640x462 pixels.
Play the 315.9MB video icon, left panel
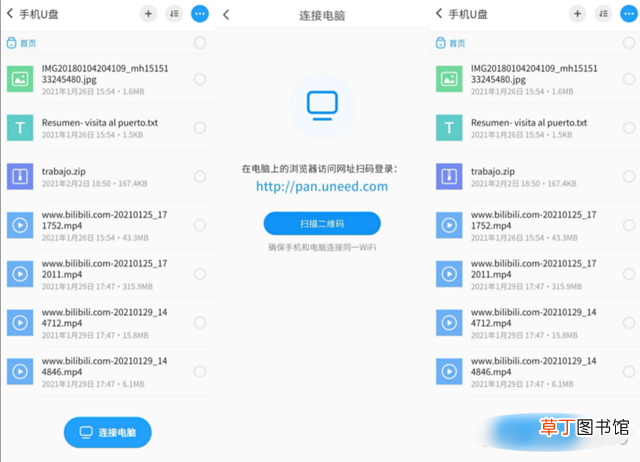click(20, 274)
